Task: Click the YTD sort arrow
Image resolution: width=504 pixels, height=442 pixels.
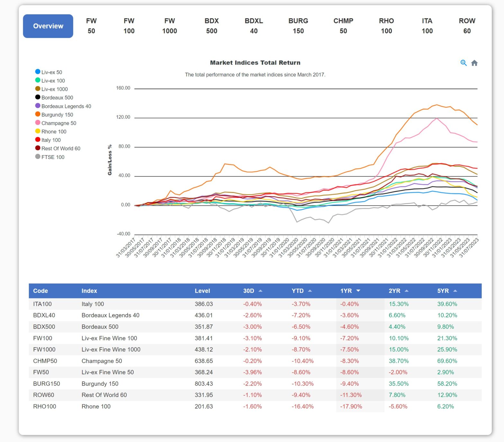Action: click(310, 291)
